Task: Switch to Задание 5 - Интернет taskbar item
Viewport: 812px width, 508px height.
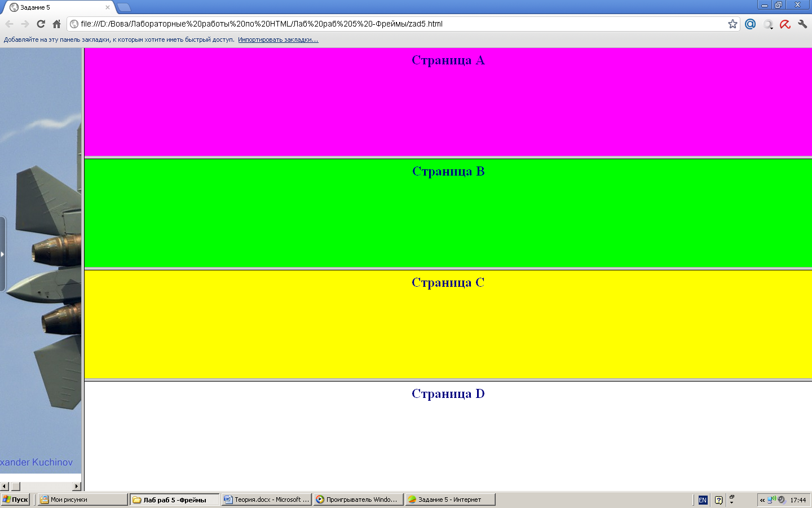Action: click(x=450, y=500)
